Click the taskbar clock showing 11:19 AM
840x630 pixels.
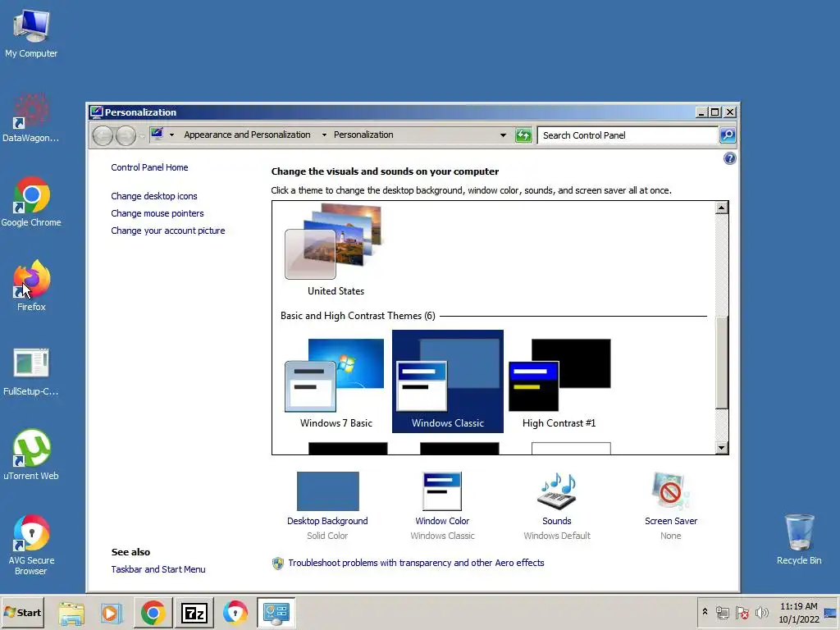click(x=799, y=612)
